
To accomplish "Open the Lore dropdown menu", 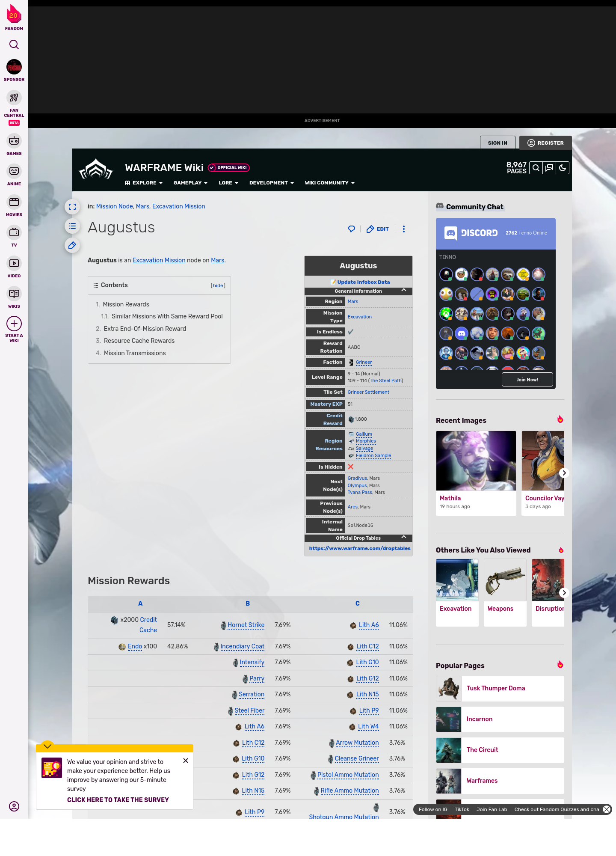I will (228, 183).
